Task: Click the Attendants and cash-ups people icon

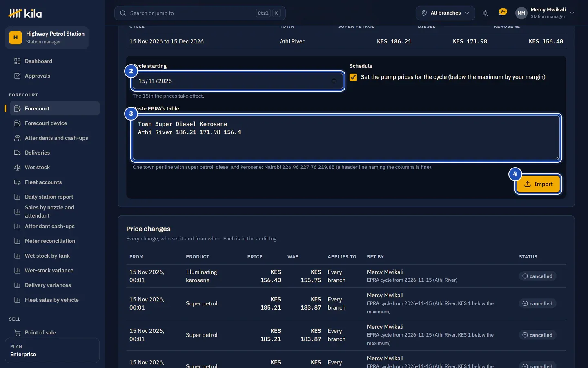Action: point(17,138)
